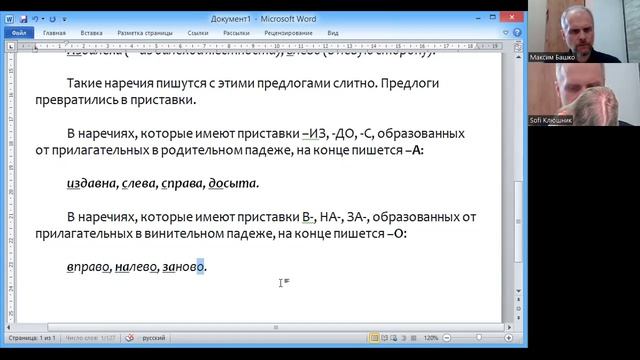Screen dimensions: 640x360
Task: Minimize the Word window
Action: 478,18
